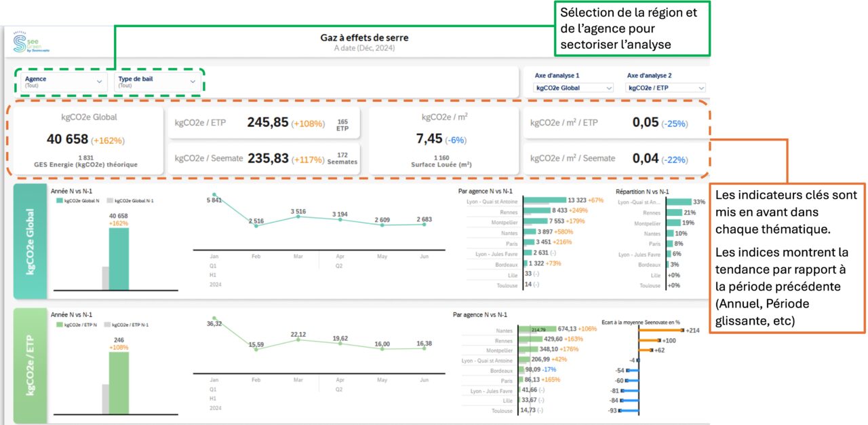Select the kgCO2e / ETP vertical section tab

point(31,365)
